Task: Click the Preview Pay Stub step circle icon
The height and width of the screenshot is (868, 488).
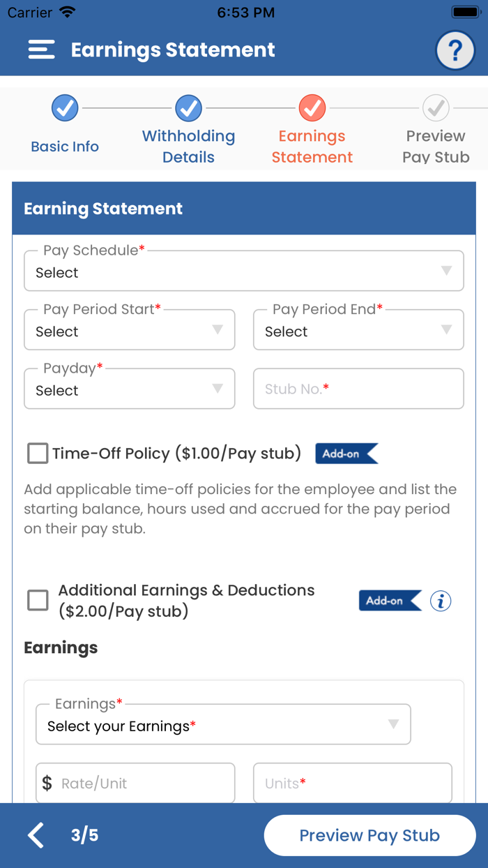Action: [436, 108]
